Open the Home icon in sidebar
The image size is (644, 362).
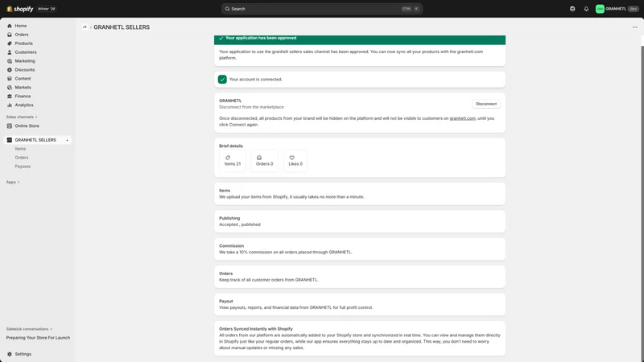point(10,26)
